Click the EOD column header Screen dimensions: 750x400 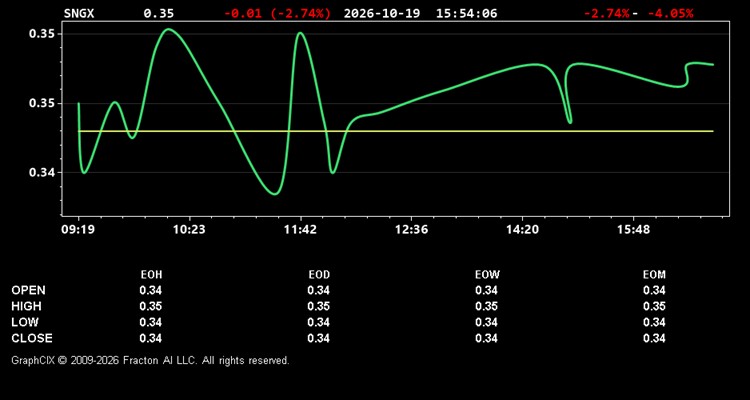point(319,275)
